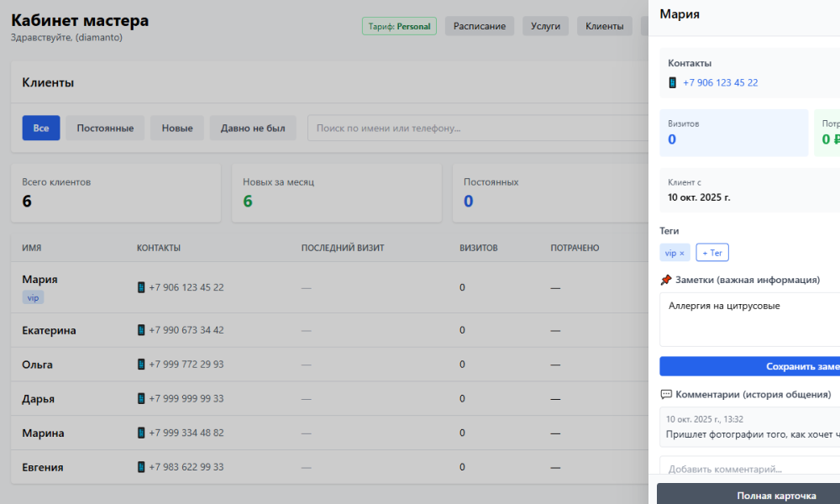Open Полная карточка for Мария
This screenshot has width=840, height=504.
[x=748, y=496]
